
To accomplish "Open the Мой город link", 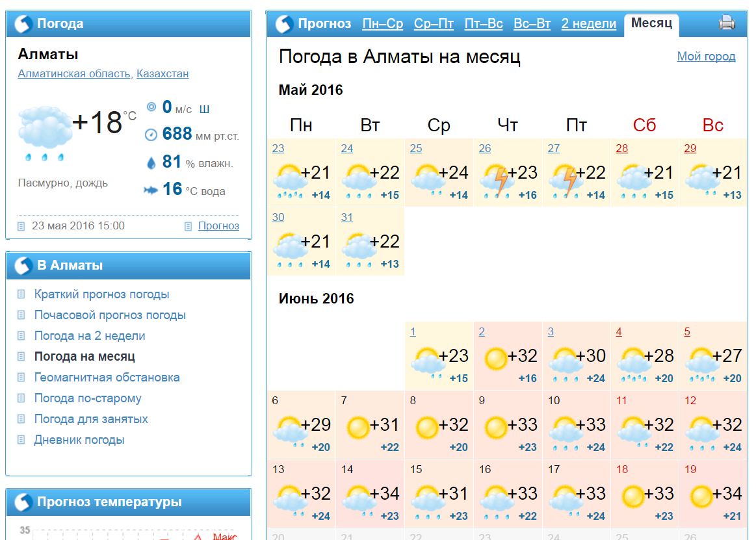I will 706,57.
